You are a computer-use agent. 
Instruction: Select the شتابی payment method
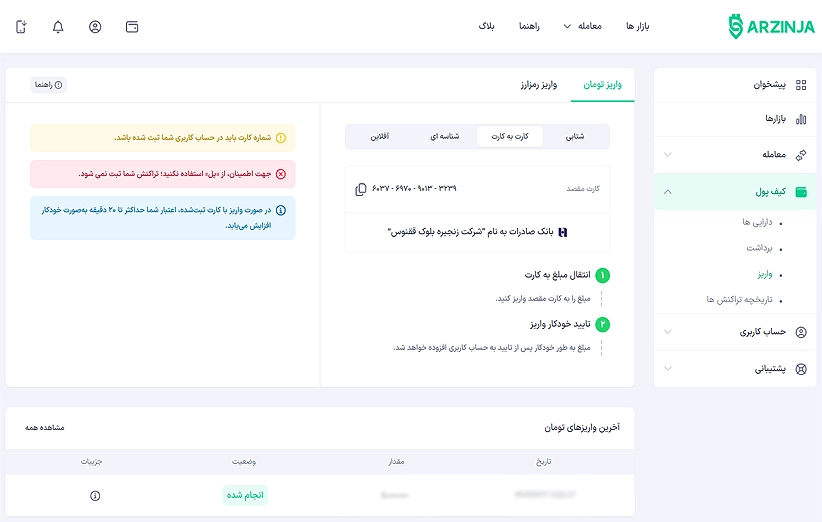575,136
